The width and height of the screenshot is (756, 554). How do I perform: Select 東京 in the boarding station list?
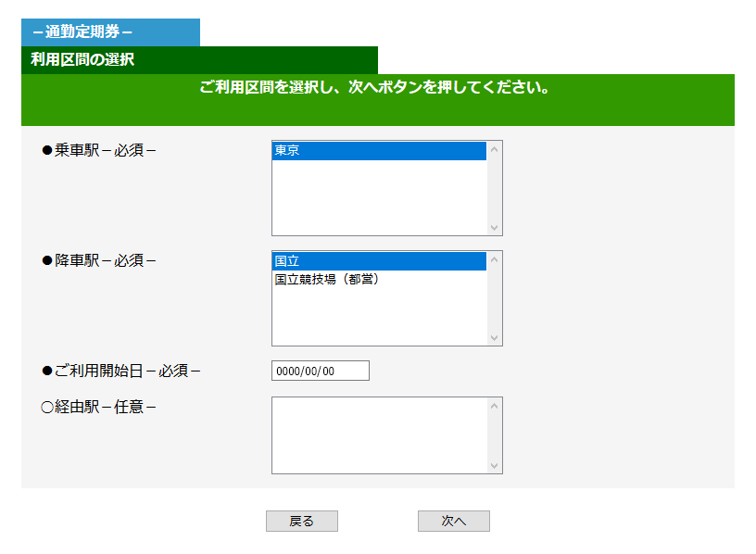click(x=379, y=150)
